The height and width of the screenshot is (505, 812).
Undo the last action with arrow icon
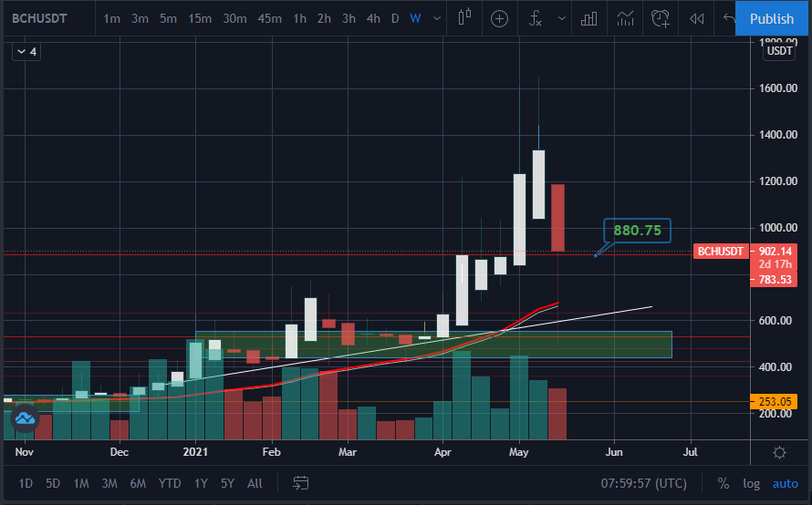(729, 18)
